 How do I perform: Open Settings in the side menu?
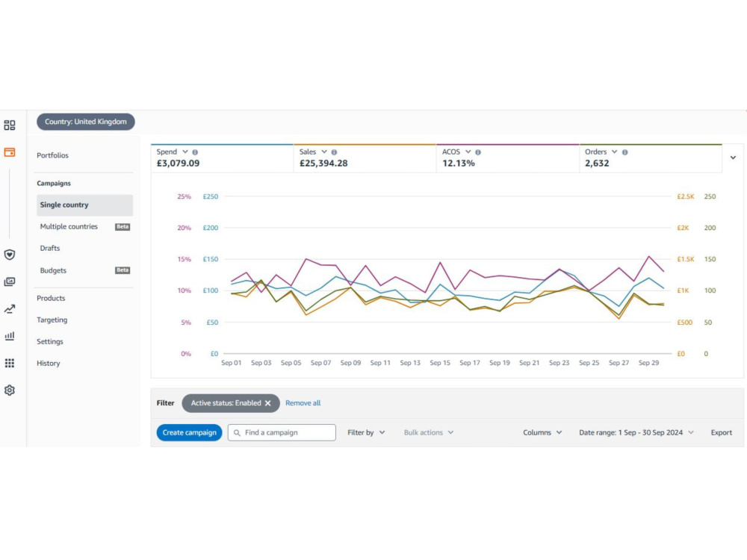click(49, 342)
